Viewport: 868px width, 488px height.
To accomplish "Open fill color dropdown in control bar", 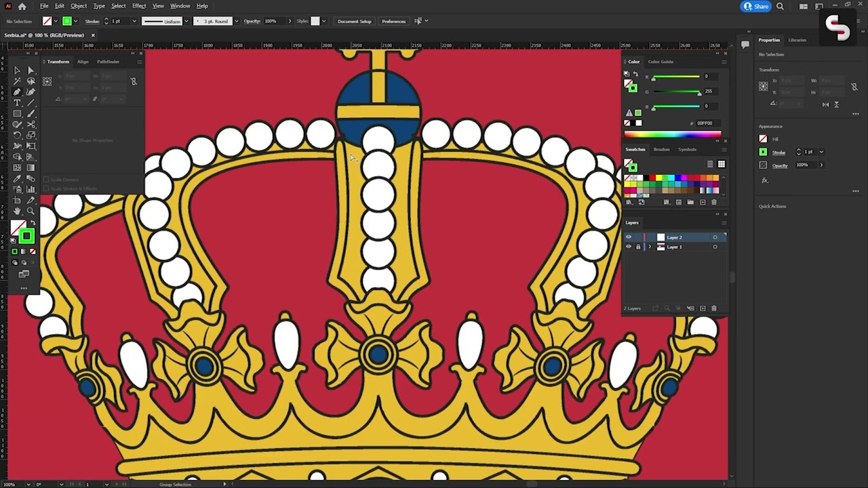I will pyautogui.click(x=56, y=21).
